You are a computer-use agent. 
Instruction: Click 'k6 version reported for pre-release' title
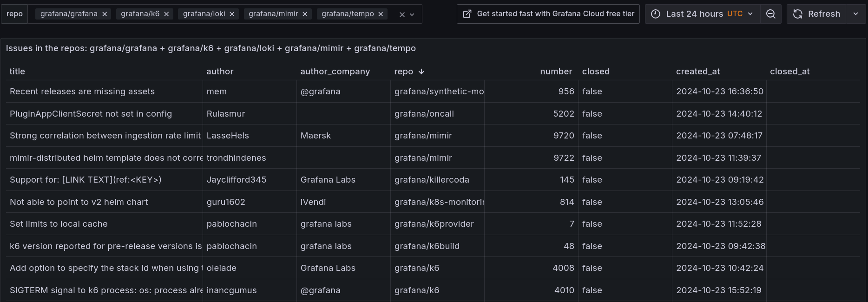[x=105, y=246]
